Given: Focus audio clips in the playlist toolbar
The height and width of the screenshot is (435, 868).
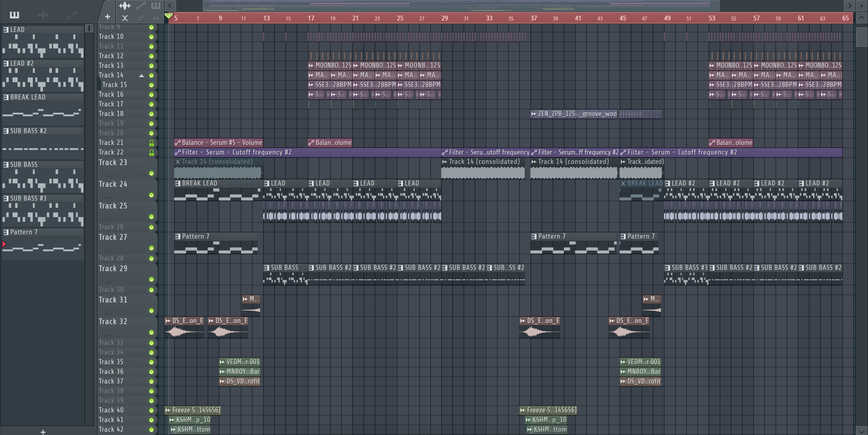Looking at the screenshot, I should 125,5.
